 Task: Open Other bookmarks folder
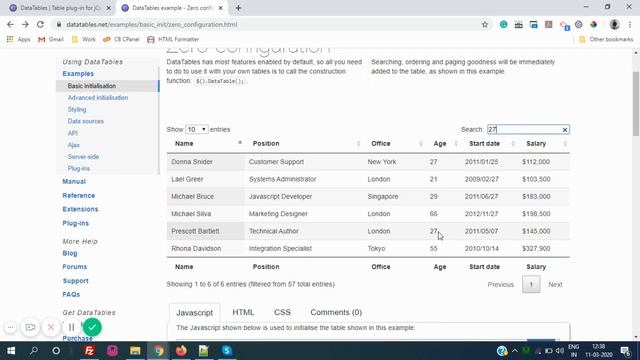pos(606,39)
